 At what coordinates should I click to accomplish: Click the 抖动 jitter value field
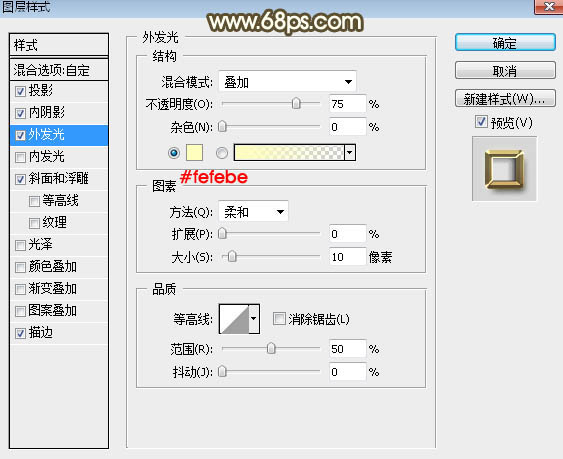tap(348, 372)
